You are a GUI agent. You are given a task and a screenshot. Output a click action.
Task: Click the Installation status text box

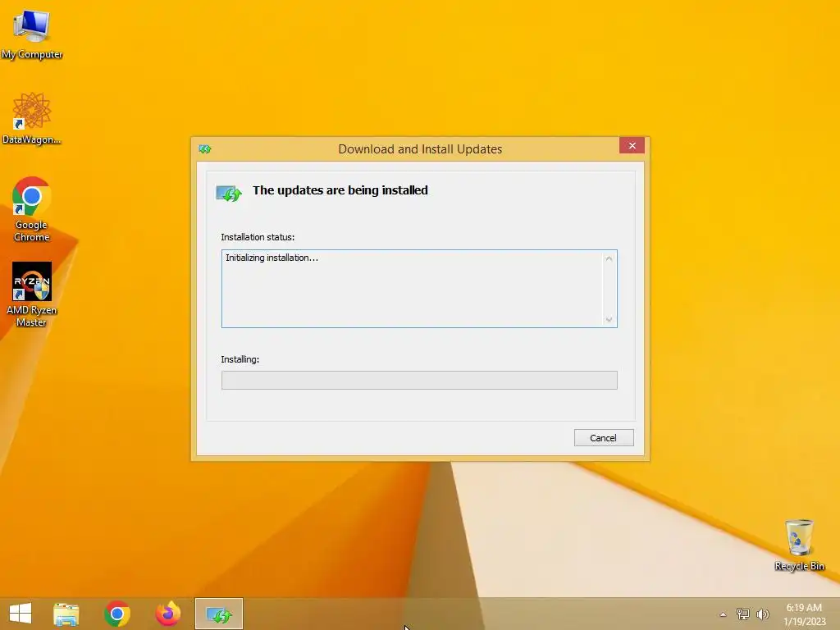point(419,288)
